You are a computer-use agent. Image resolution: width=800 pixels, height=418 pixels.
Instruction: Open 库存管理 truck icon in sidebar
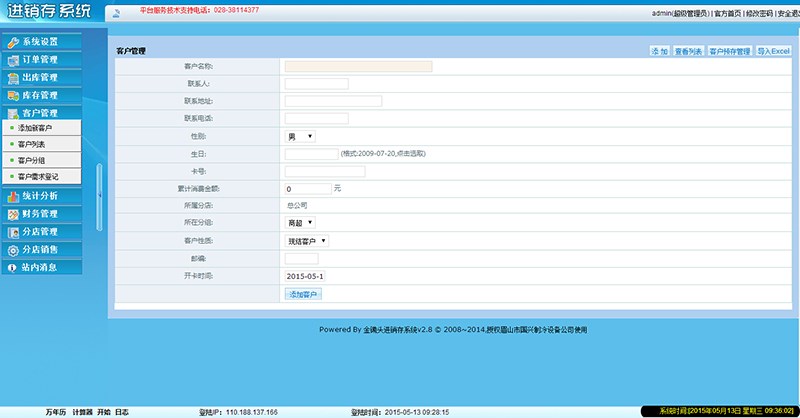pos(13,95)
